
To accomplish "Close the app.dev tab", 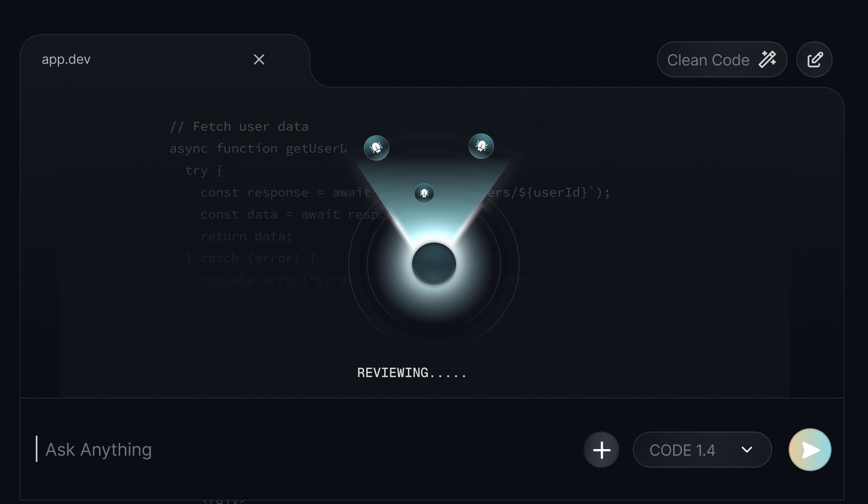I will pos(259,59).
